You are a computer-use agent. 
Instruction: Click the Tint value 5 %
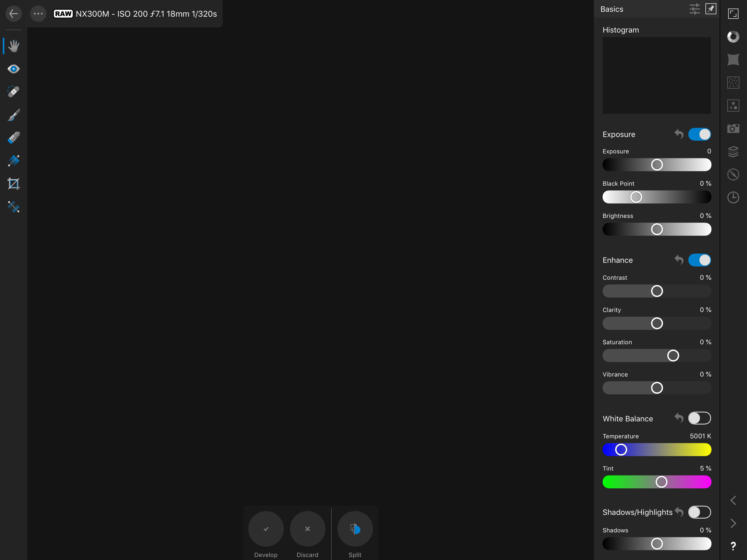(x=705, y=468)
